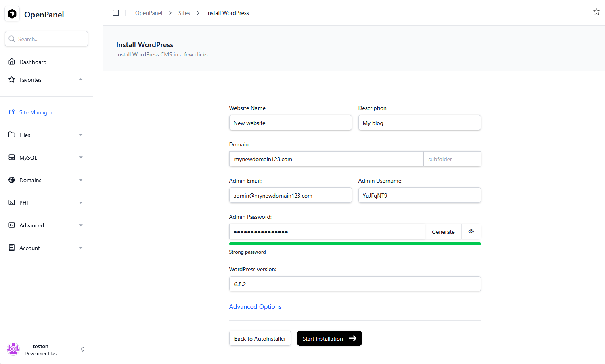Viewport: 605px width, 364px height.
Task: Click the Advanced menu label
Action: click(x=31, y=225)
